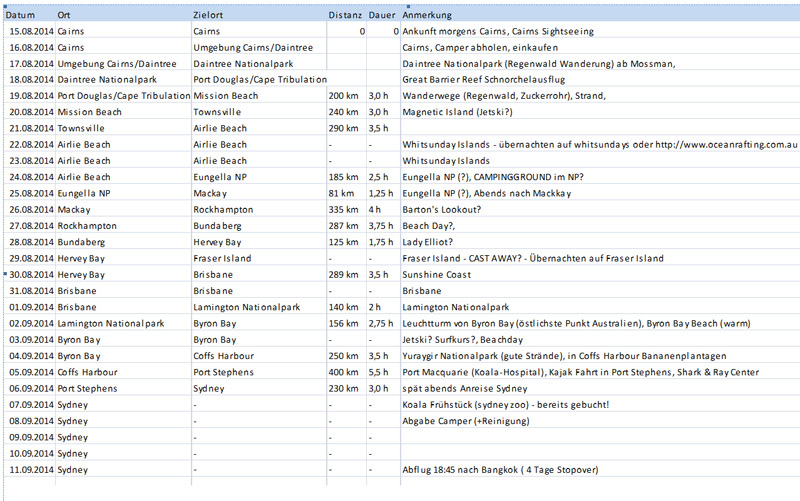Screen dimensions: 800x501
Task: Click note 'Abgabe Camper (+Reinigung)'
Action: pyautogui.click(x=466, y=421)
